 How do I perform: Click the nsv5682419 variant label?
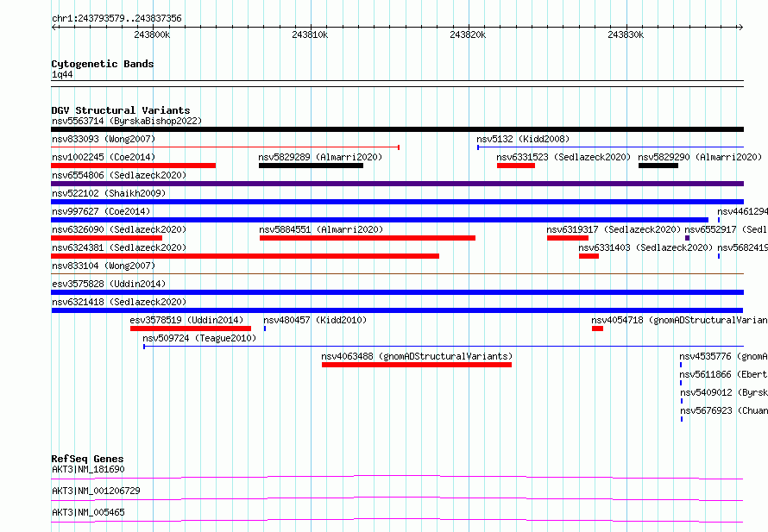[742, 247]
